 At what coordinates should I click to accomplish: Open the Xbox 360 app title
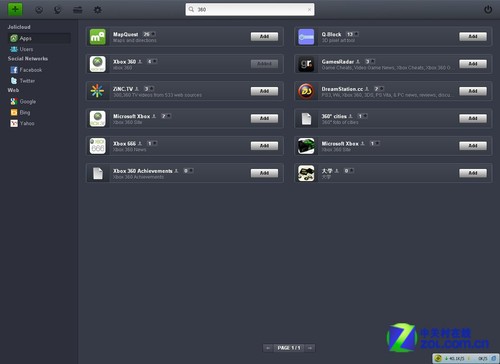(x=124, y=62)
